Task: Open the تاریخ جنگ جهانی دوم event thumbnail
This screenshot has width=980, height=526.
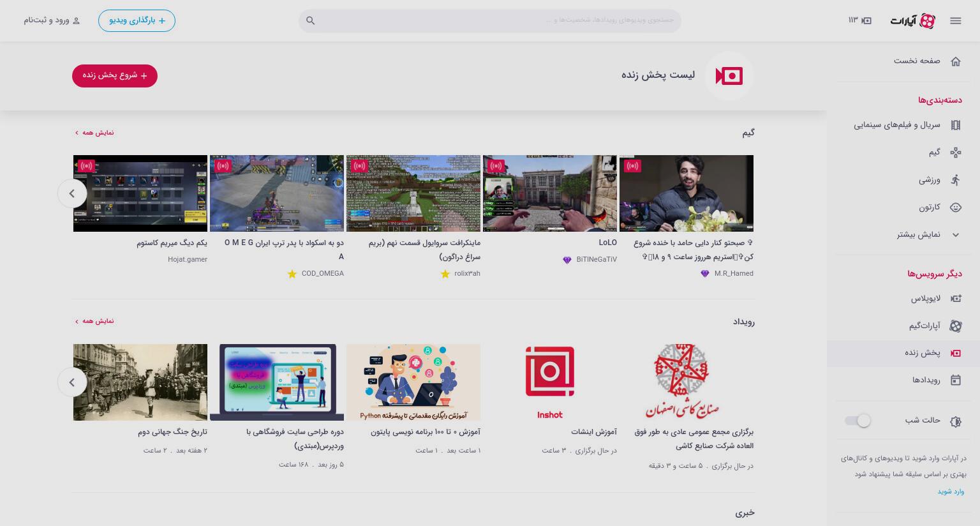Action: 140,382
